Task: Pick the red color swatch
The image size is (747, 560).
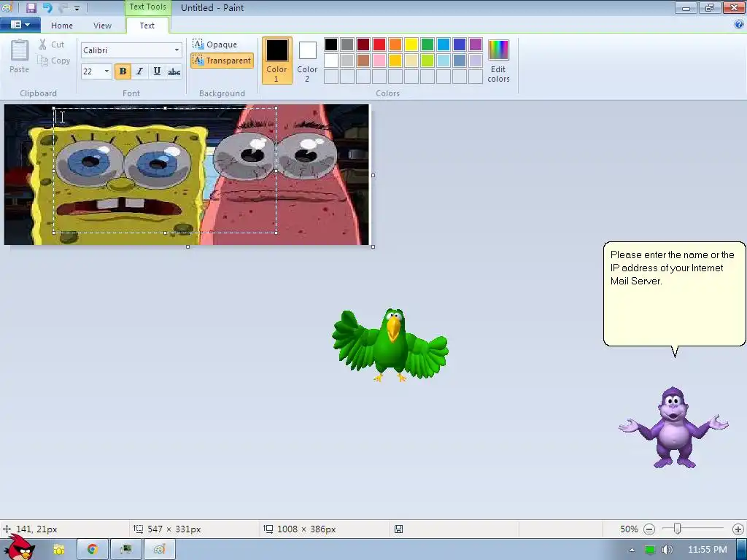Action: (x=379, y=44)
